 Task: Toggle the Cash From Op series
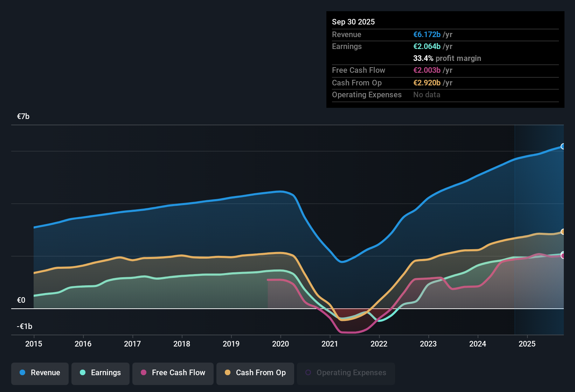click(x=255, y=373)
